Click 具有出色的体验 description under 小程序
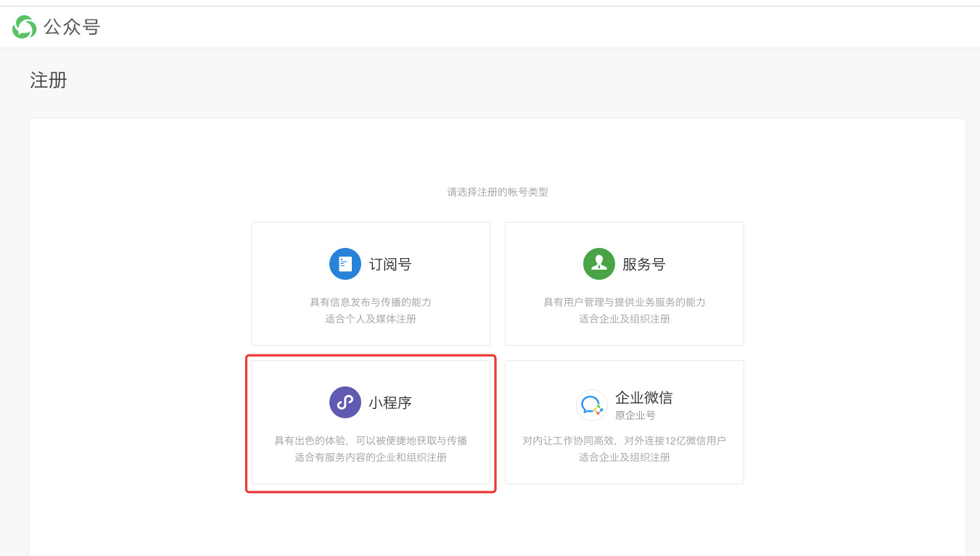This screenshot has width=980, height=556. pyautogui.click(x=371, y=441)
